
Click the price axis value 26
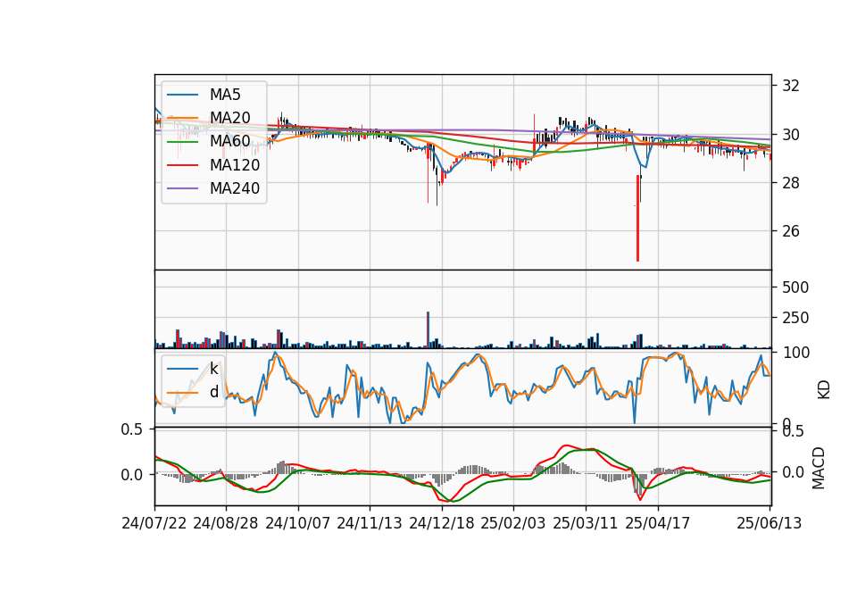point(791,231)
